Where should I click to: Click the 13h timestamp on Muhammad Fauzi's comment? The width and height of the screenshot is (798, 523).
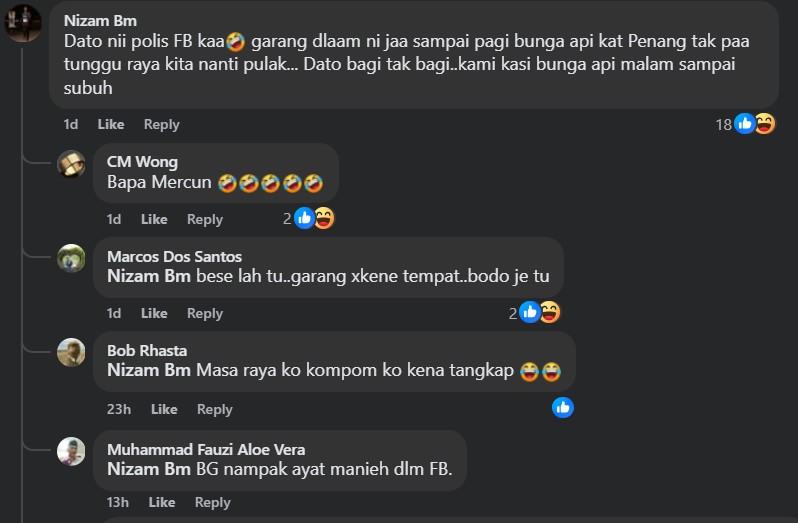[x=118, y=502]
